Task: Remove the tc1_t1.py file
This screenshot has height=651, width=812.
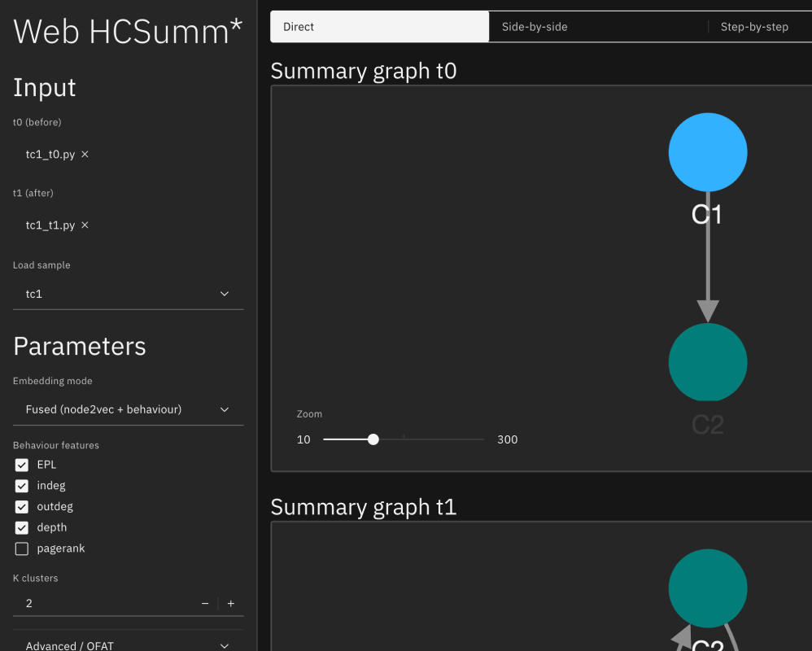Action: [85, 225]
